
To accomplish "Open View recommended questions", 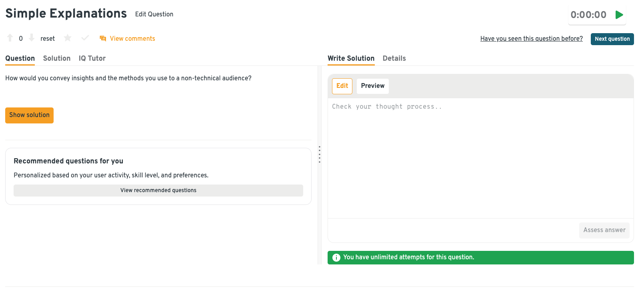I will point(158,191).
